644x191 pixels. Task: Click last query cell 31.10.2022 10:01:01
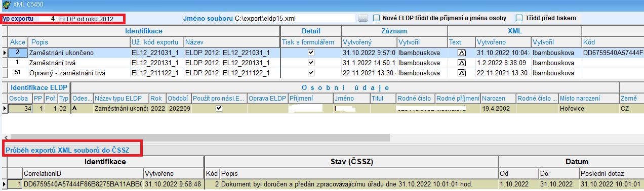(x=611, y=184)
